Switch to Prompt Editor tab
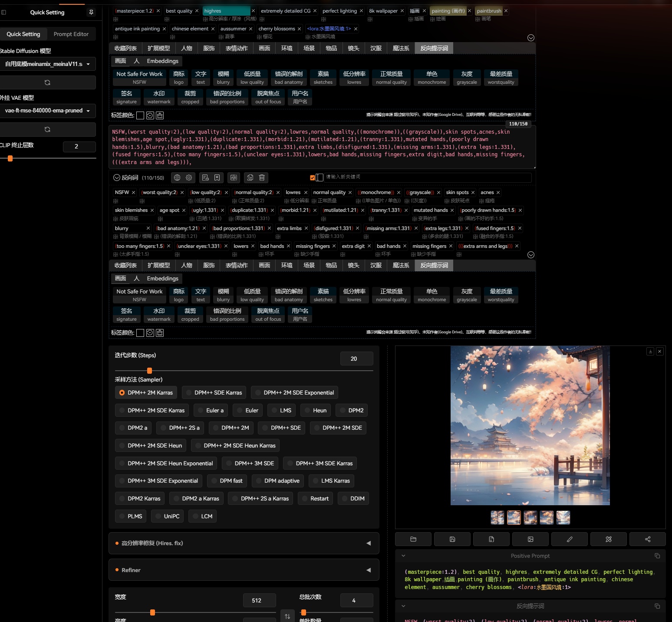Screen dimensions: 672x622 click(71, 34)
